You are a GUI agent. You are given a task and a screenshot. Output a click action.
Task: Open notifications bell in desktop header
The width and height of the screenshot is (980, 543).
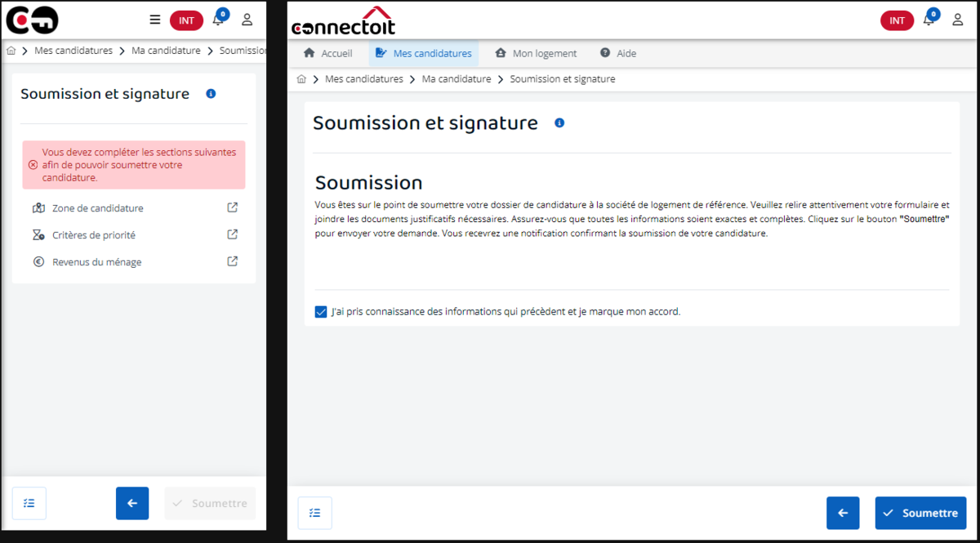[x=929, y=20]
